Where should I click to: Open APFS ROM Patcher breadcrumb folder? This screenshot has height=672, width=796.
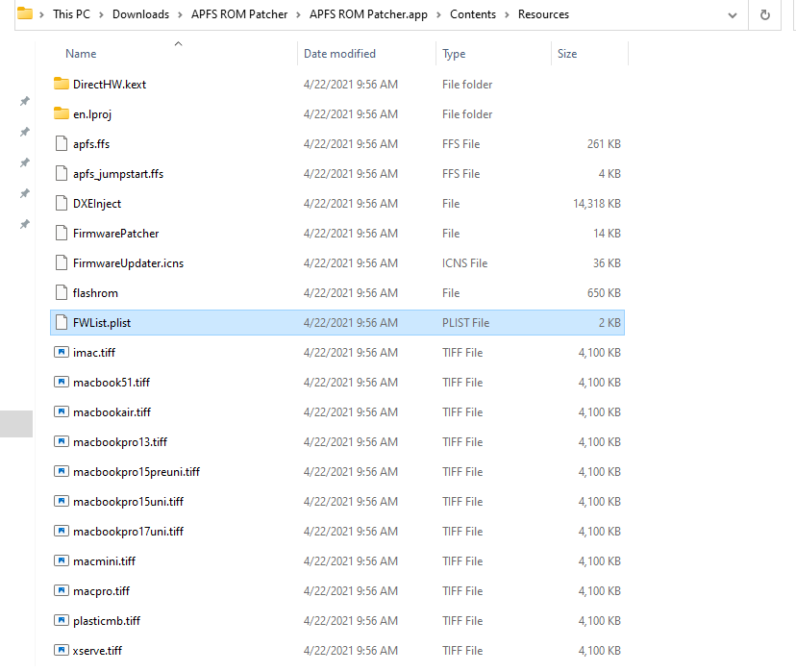click(239, 14)
